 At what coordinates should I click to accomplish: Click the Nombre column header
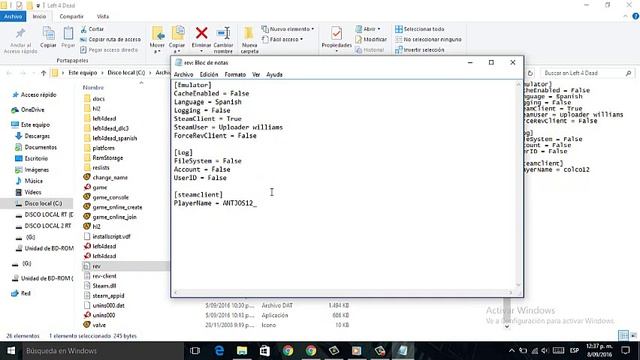93,87
